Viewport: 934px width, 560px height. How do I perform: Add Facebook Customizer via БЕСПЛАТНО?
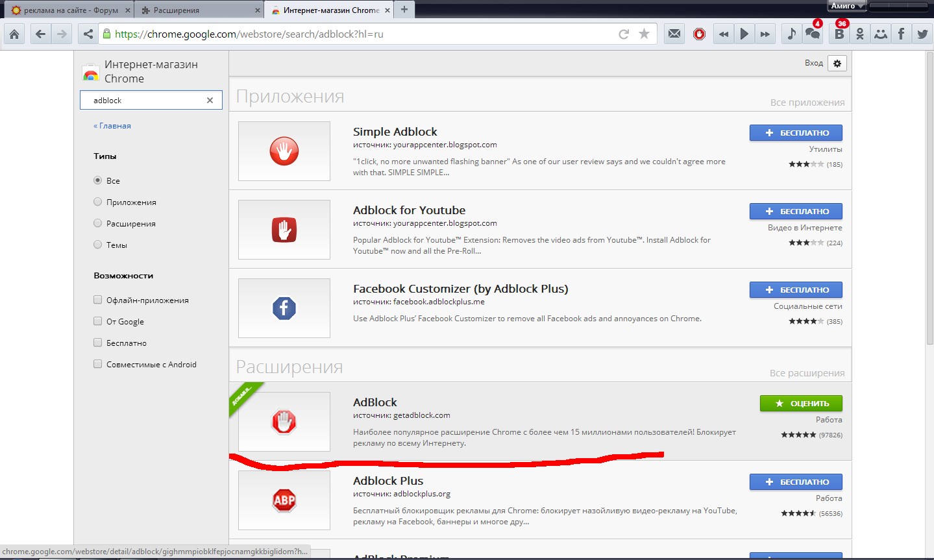point(796,290)
